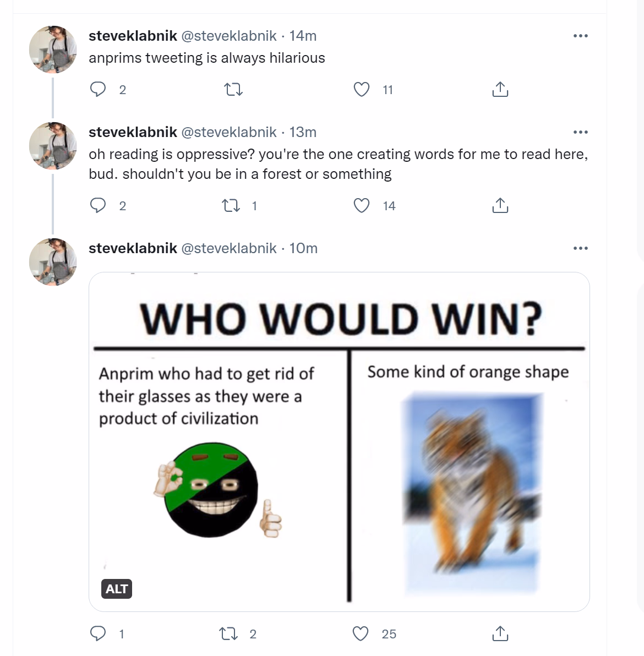The height and width of the screenshot is (656, 644).
Task: Open the more options menu on the 13m tweet
Action: coord(581,132)
